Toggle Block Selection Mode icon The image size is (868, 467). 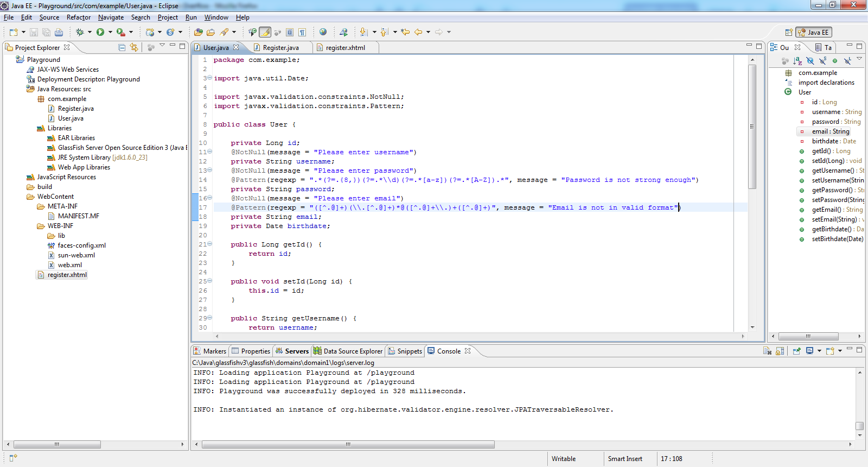click(x=290, y=32)
